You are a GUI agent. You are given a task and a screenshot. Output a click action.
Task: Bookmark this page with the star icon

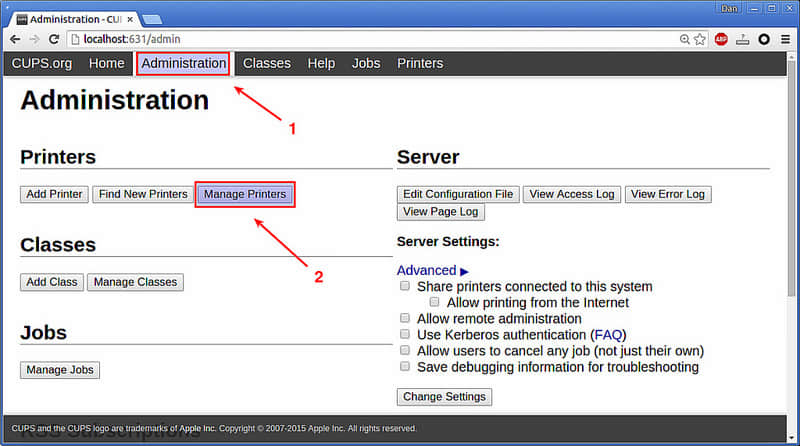[700, 39]
